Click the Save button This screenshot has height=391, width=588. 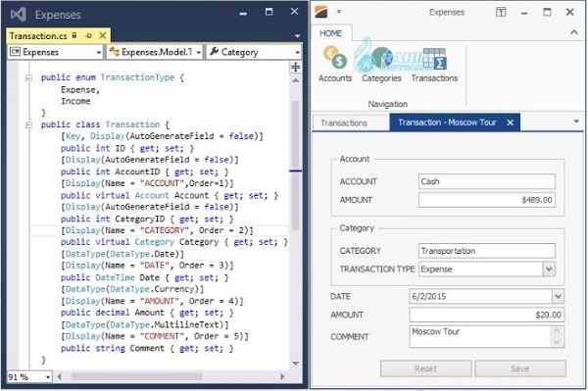pos(520,368)
